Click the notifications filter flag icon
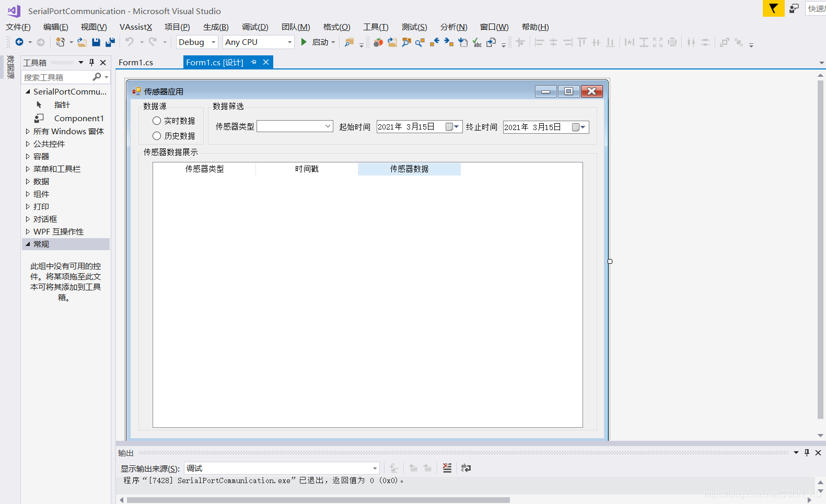 774,8
